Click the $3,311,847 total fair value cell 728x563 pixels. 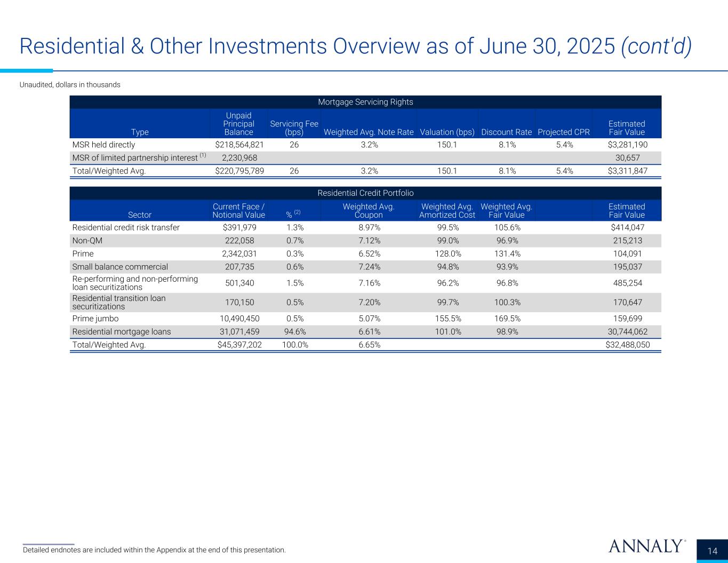628,171
